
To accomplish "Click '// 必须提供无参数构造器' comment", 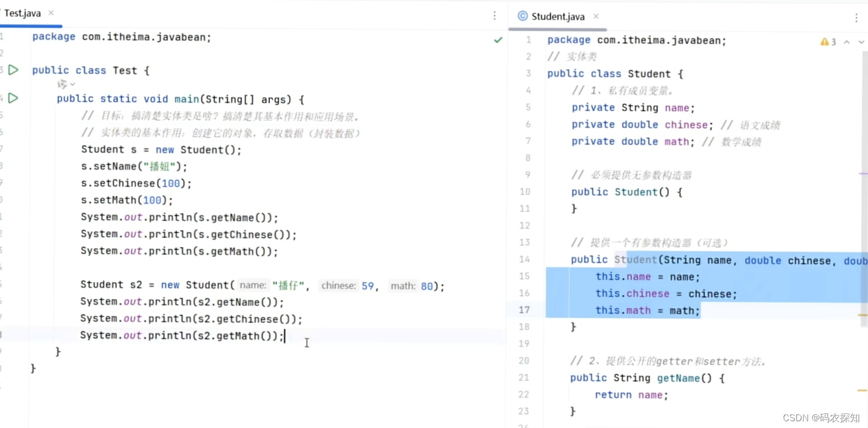I will click(x=631, y=175).
